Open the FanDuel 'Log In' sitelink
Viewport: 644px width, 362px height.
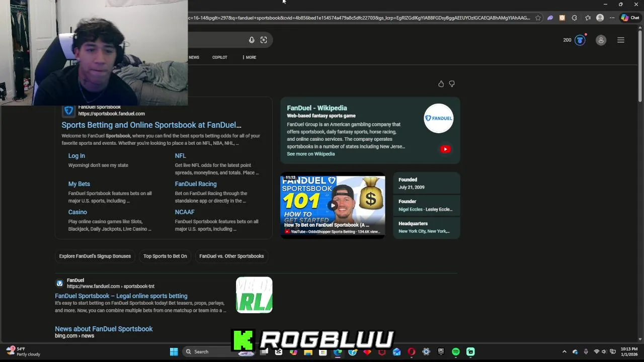coord(76,156)
